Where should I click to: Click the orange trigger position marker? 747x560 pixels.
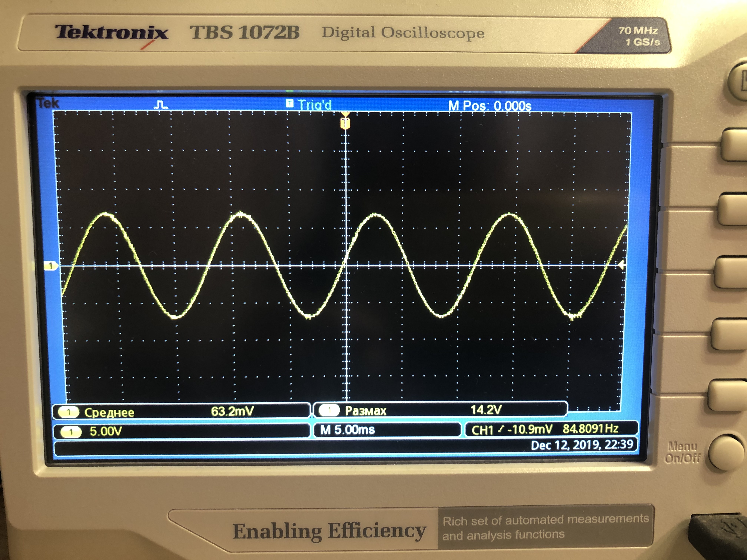click(x=345, y=123)
